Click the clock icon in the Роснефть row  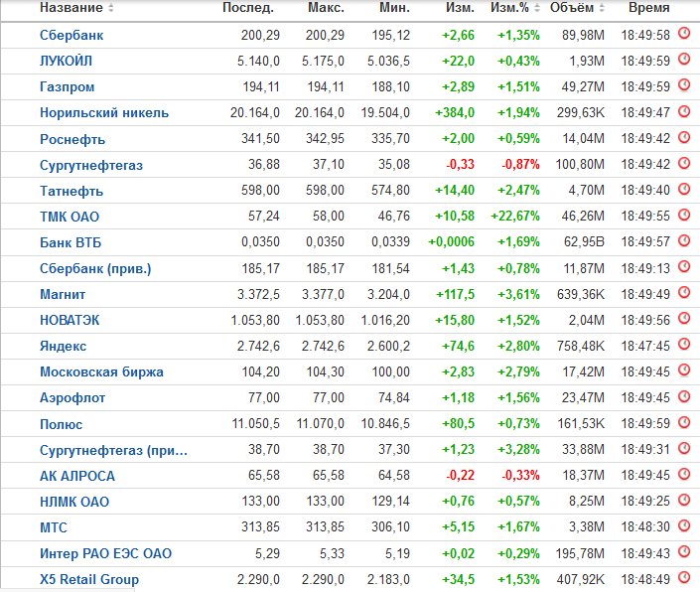[x=684, y=137]
